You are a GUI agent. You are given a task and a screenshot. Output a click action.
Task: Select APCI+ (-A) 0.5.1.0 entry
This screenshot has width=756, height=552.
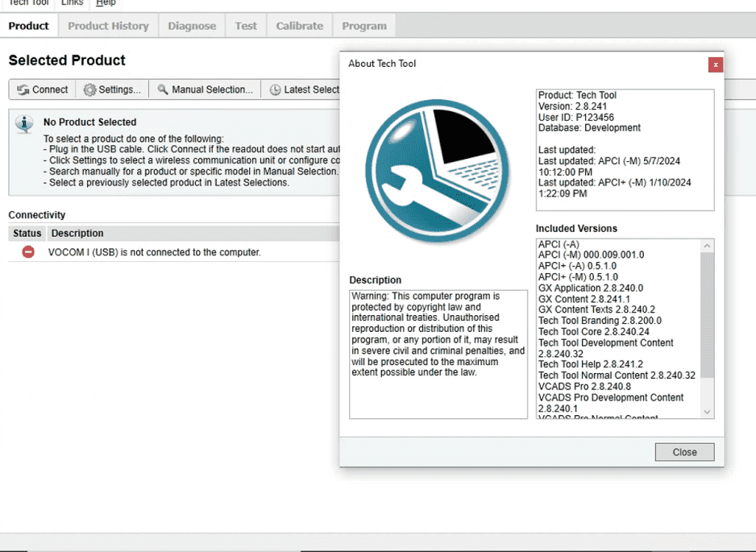point(577,266)
